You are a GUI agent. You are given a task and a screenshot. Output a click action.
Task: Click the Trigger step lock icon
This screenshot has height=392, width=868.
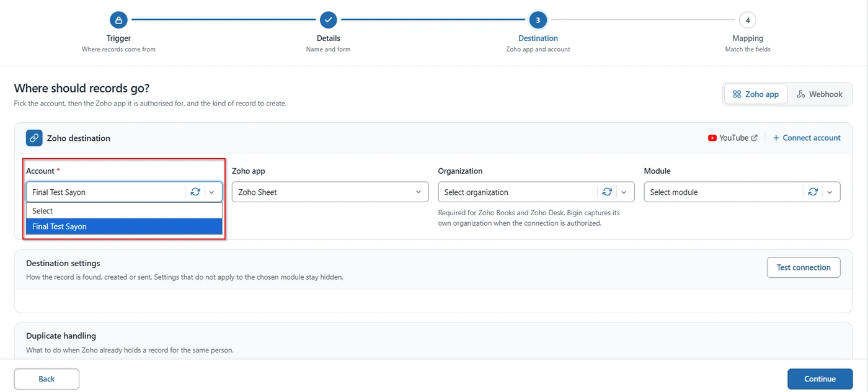point(118,20)
